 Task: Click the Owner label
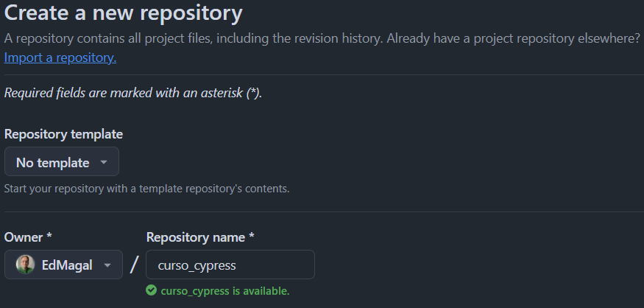28,237
